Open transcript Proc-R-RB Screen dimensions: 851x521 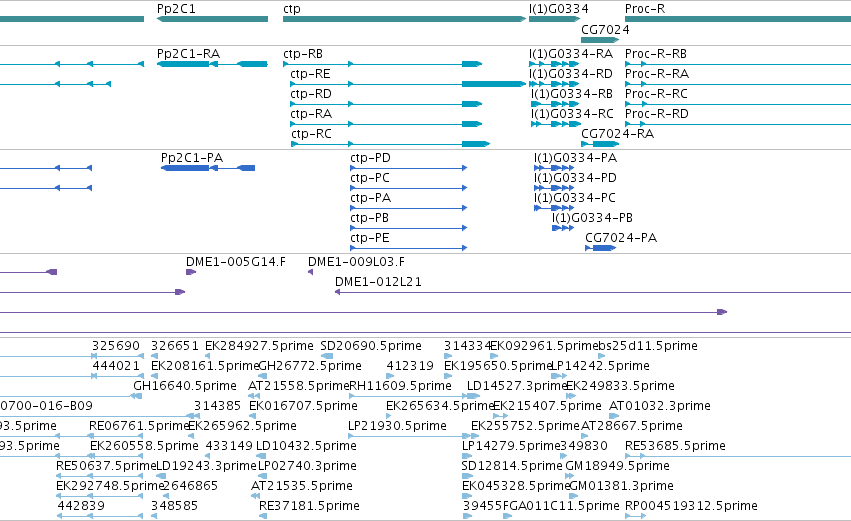(656, 54)
